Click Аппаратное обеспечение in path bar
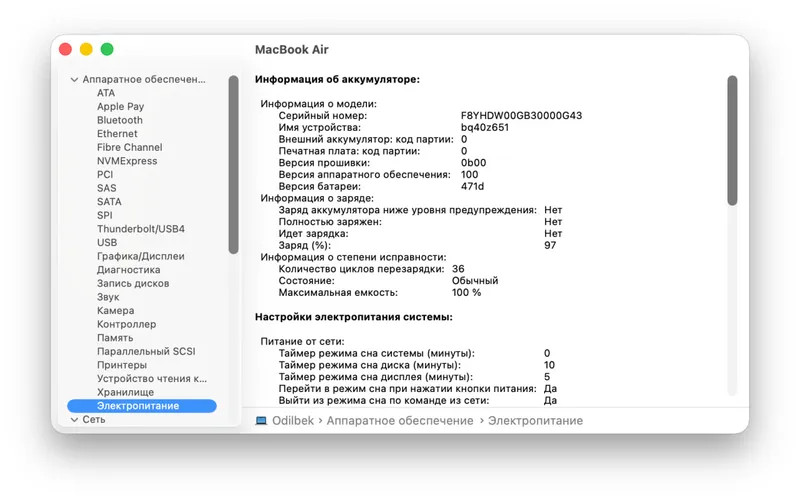This screenshot has height=501, width=800. 400,421
